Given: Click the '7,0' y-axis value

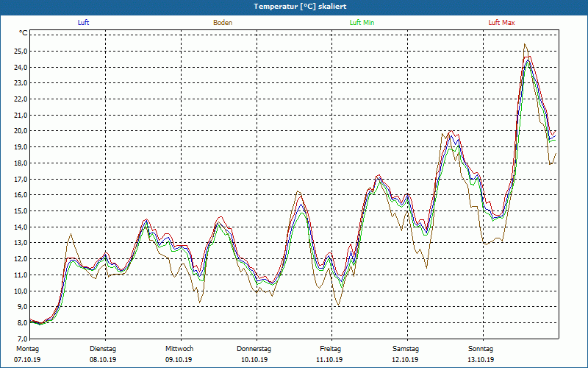Looking at the screenshot, I should (22, 339).
